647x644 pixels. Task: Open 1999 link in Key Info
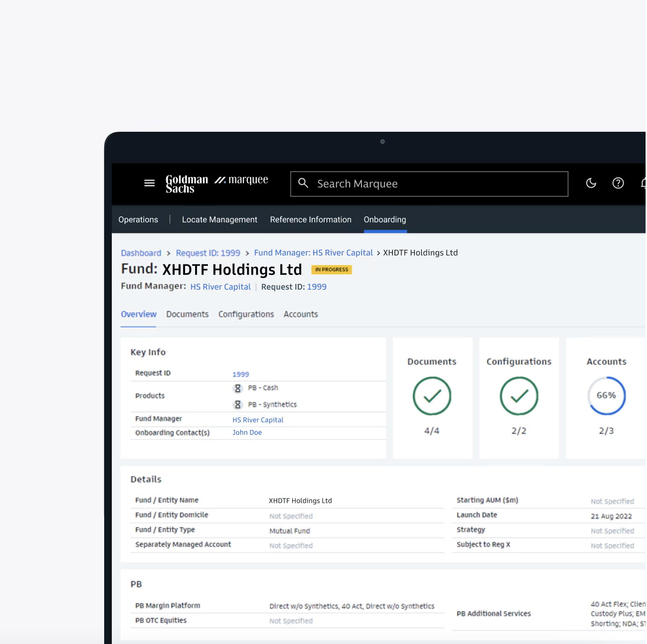click(241, 374)
